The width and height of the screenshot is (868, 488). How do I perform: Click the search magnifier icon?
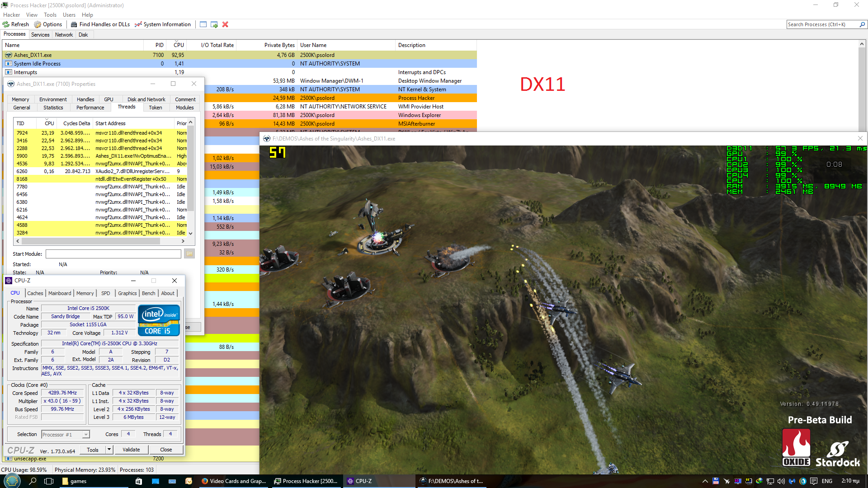pos(862,24)
